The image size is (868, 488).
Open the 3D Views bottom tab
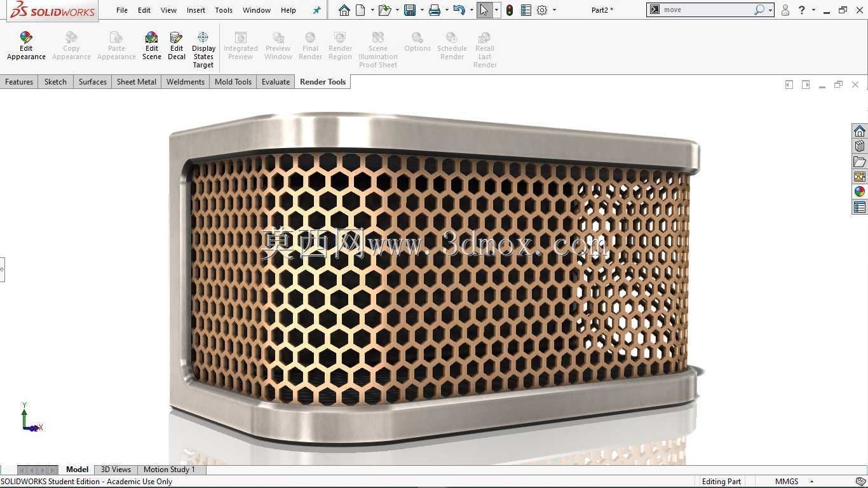116,470
